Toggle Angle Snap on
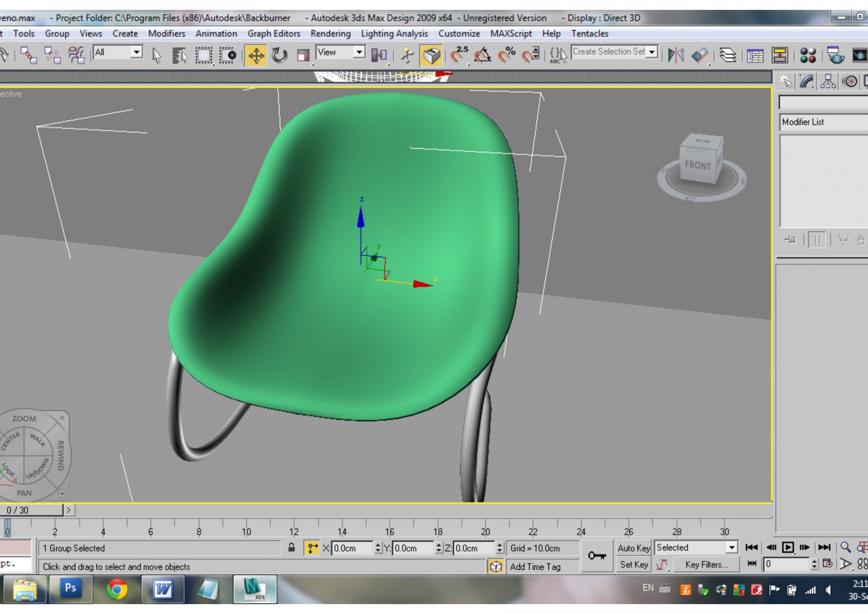The width and height of the screenshot is (868, 614). 482,56
